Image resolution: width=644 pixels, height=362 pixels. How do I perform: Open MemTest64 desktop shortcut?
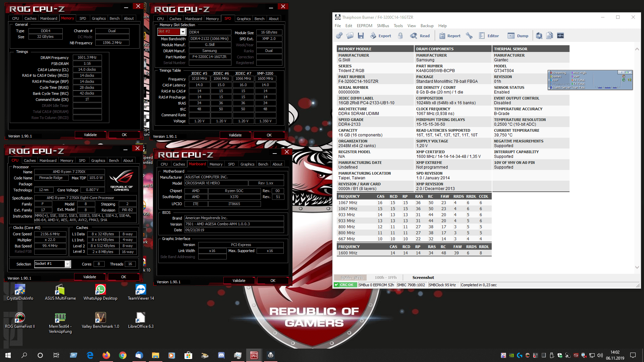click(60, 323)
